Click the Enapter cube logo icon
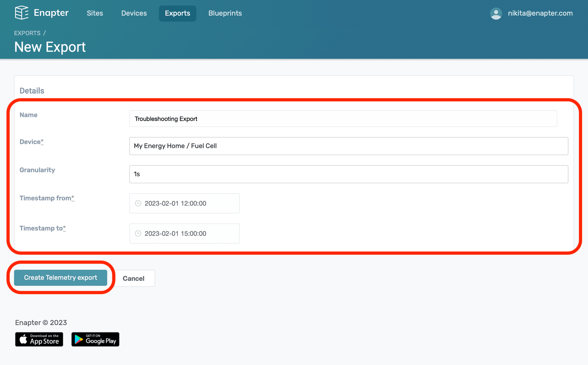This screenshot has height=365, width=588. point(22,13)
